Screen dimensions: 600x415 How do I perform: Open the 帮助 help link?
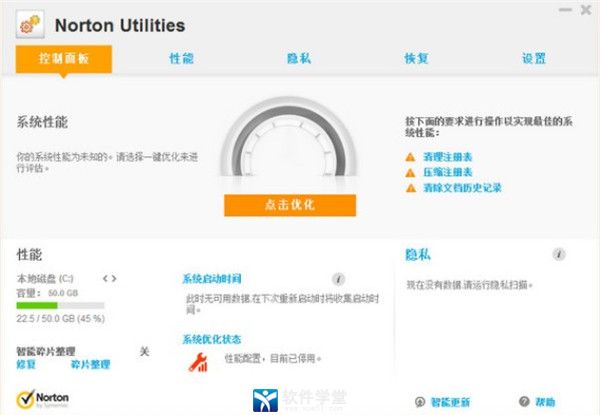click(545, 402)
